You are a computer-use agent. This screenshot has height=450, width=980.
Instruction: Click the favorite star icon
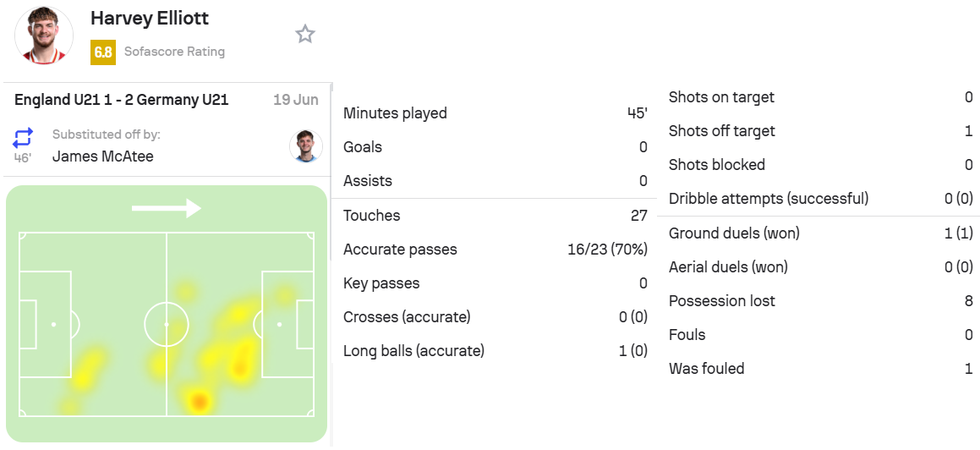pos(305,34)
